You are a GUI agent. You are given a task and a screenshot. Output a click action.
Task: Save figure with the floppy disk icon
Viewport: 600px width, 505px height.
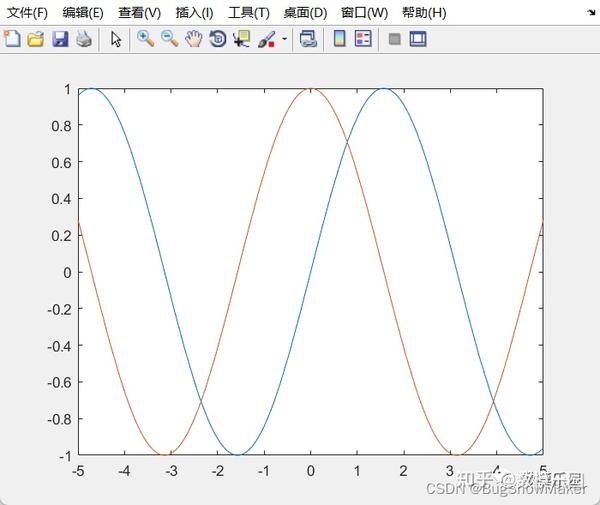pos(60,39)
